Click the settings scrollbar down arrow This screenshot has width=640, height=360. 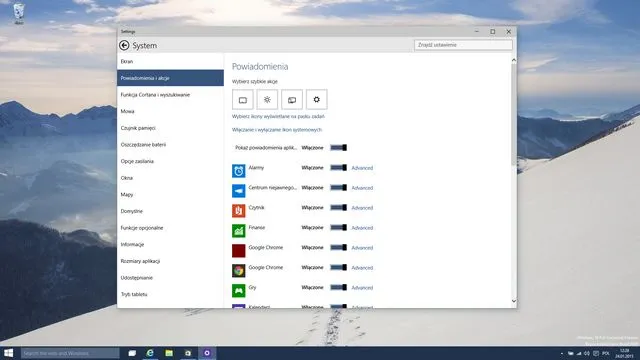click(513, 301)
